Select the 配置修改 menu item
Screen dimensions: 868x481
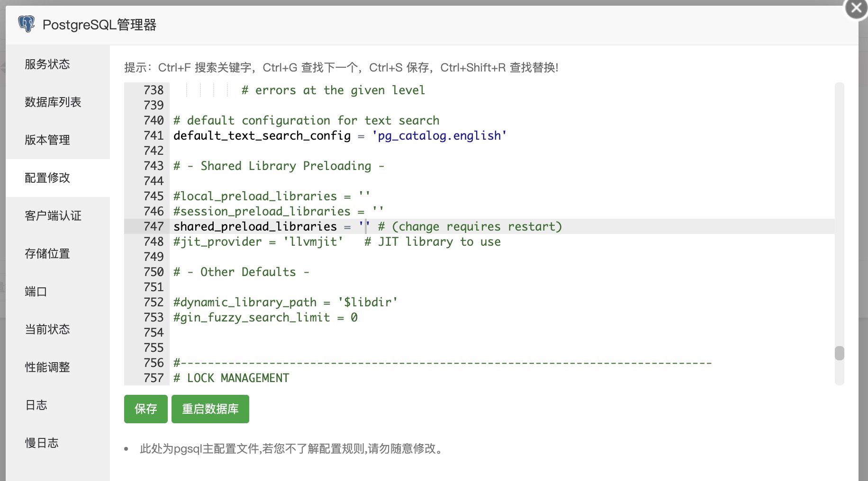(58, 178)
